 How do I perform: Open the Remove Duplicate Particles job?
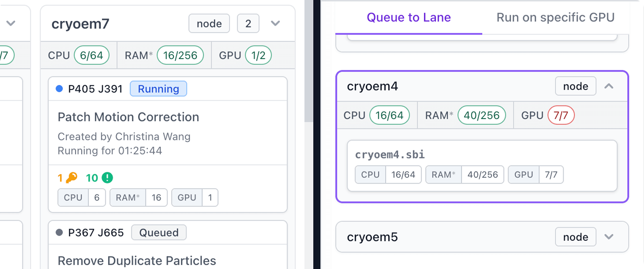click(137, 261)
